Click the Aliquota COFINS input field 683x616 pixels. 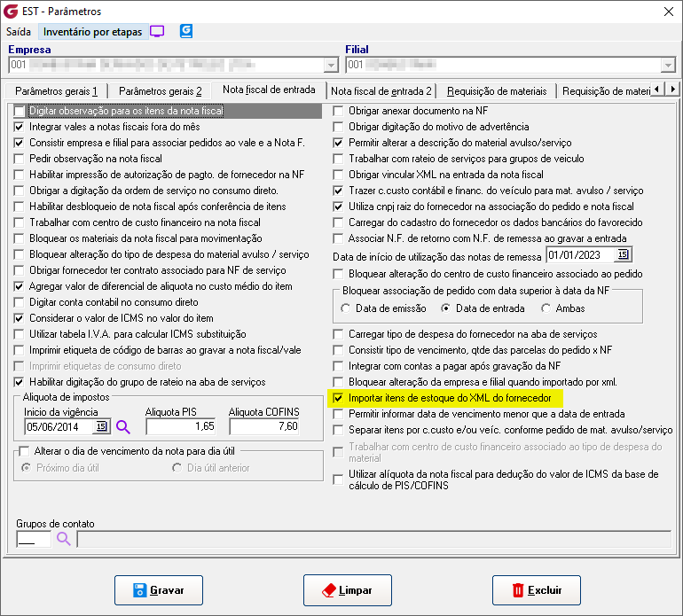(x=264, y=426)
